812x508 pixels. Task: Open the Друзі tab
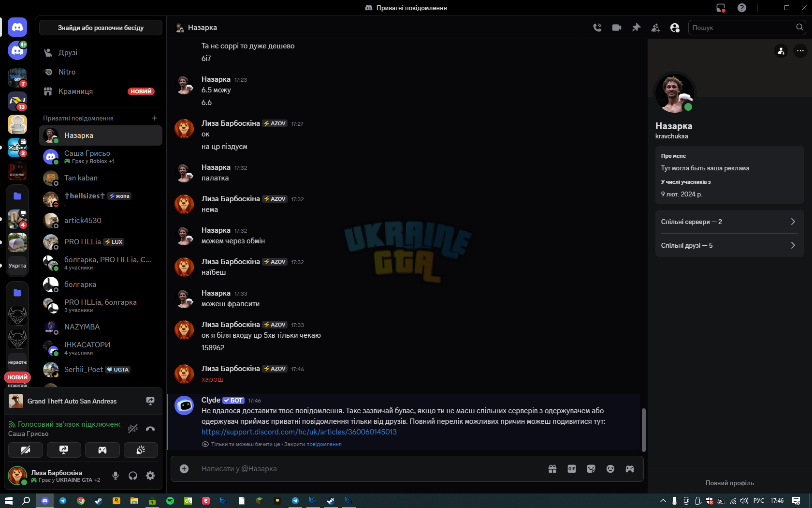coord(101,52)
